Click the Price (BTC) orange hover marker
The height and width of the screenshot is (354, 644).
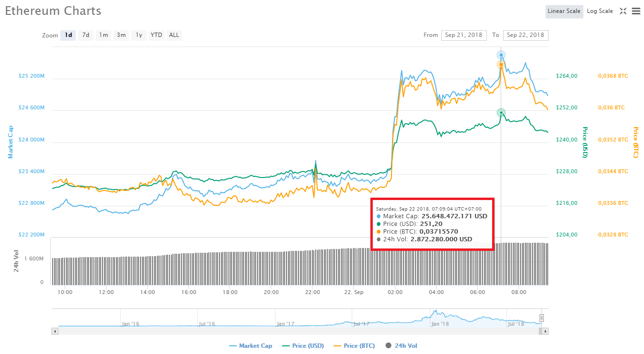pyautogui.click(x=501, y=65)
